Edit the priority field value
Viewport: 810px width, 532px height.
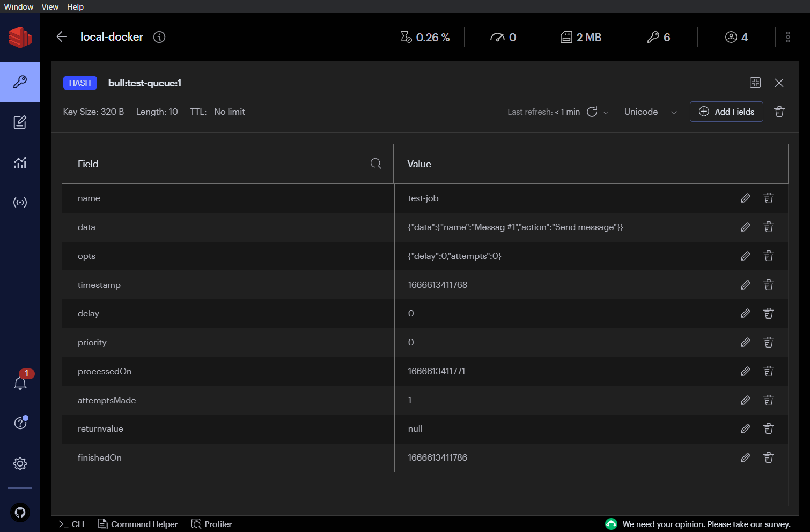[746, 342]
